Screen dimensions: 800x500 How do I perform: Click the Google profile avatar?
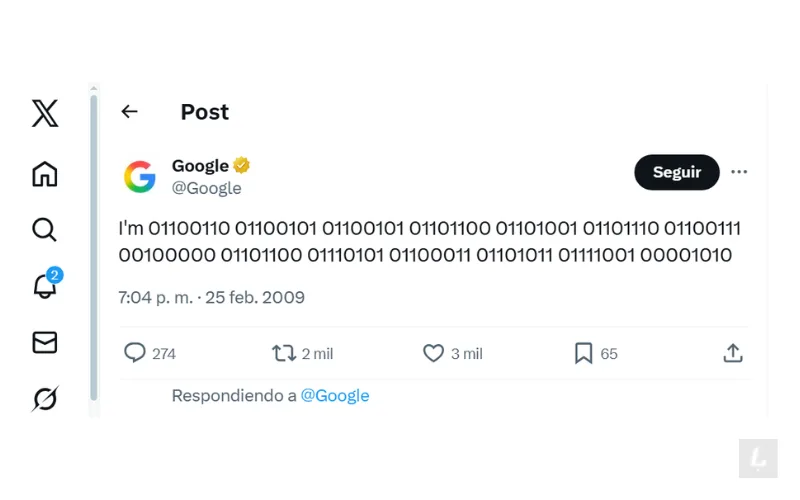(x=140, y=176)
